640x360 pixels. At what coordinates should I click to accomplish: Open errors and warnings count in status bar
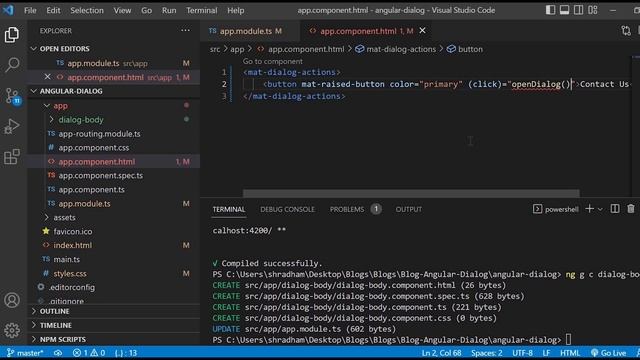(x=89, y=353)
